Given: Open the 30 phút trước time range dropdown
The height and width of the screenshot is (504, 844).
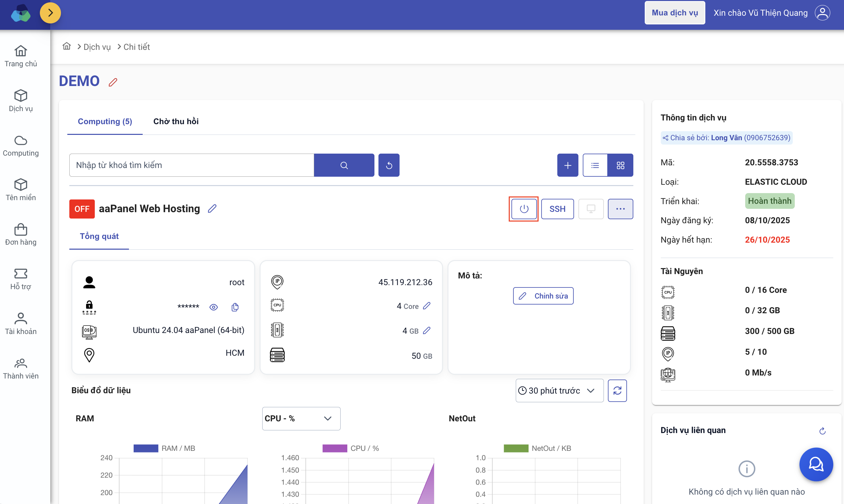Looking at the screenshot, I should (559, 391).
